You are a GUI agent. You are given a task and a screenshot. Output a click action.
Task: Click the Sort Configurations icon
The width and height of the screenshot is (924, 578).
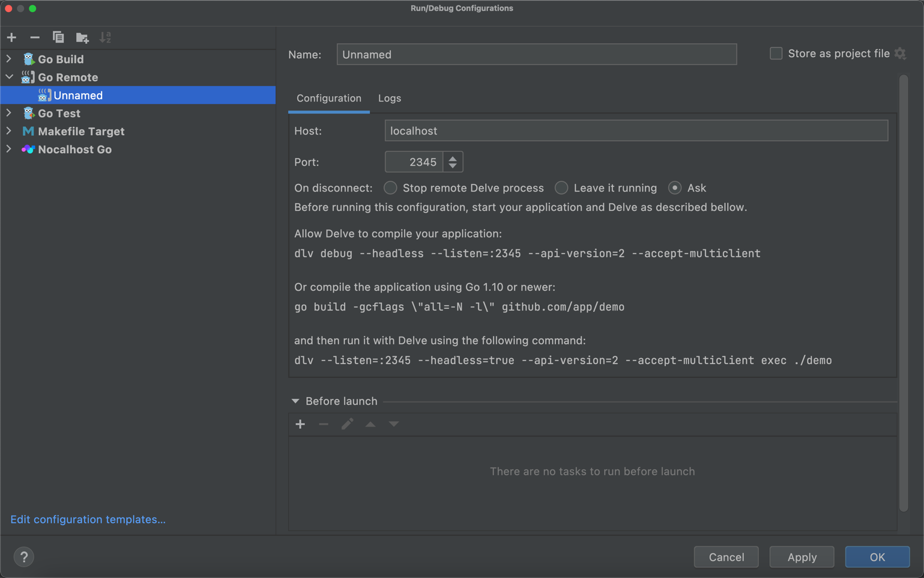106,37
